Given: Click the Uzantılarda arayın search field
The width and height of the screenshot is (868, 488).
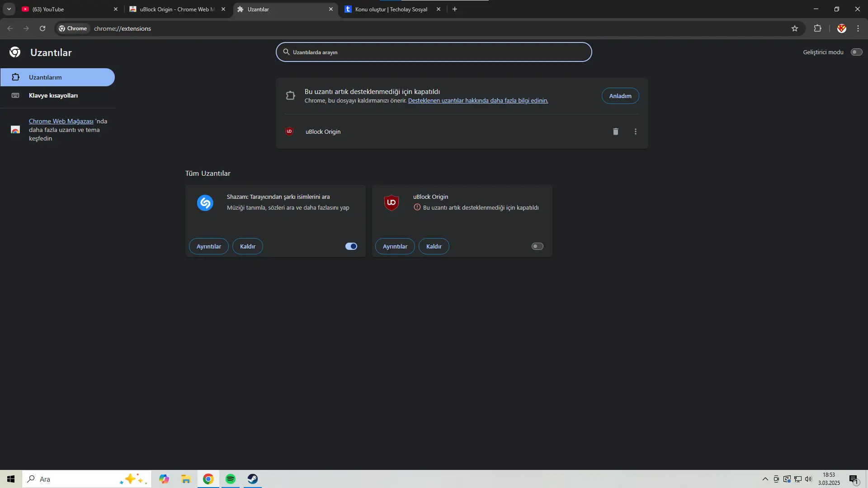Looking at the screenshot, I should pos(434,52).
